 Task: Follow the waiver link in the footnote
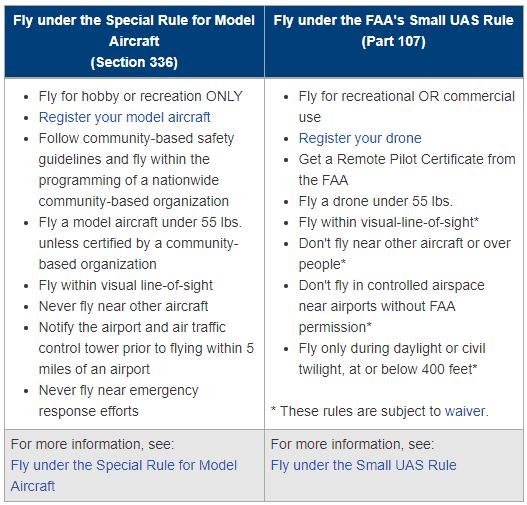click(465, 411)
